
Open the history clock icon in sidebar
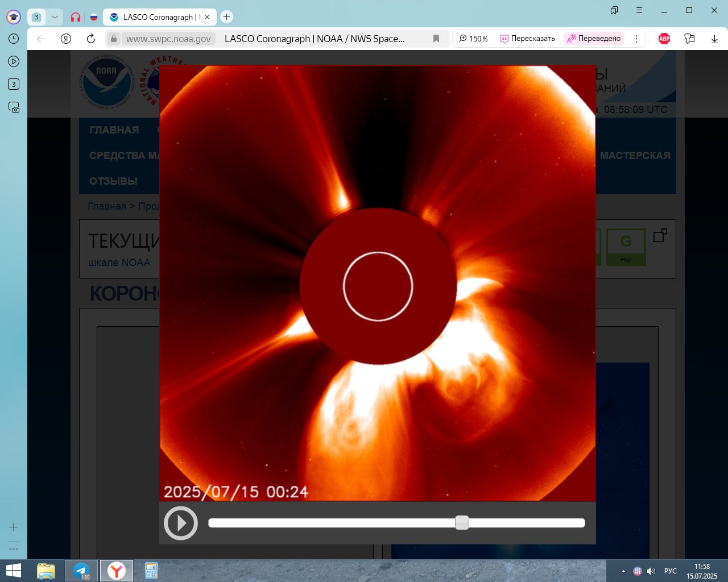(x=14, y=39)
